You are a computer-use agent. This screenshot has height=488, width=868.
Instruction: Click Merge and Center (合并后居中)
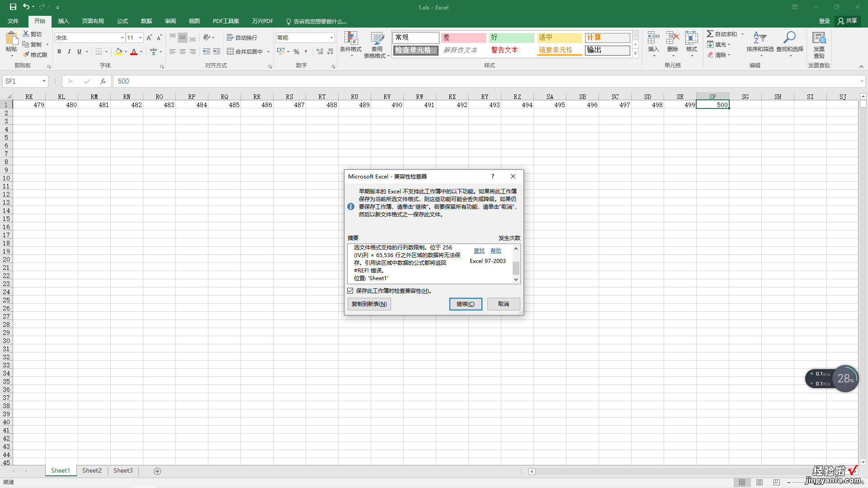coord(245,52)
